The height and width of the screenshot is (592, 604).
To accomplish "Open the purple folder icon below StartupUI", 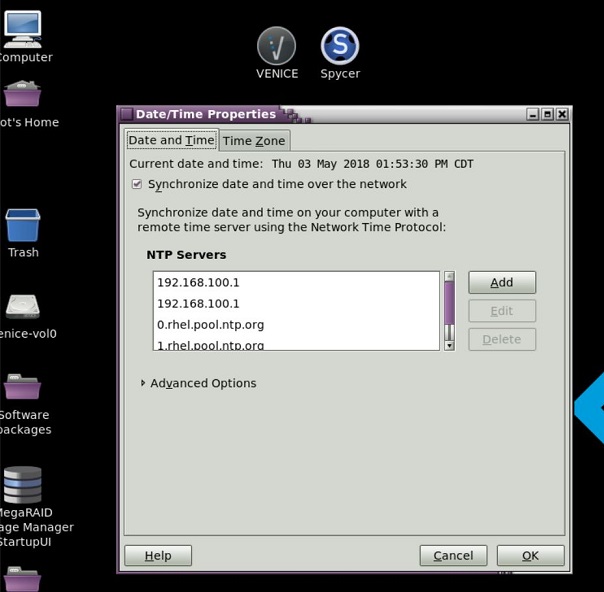I will coord(22,579).
